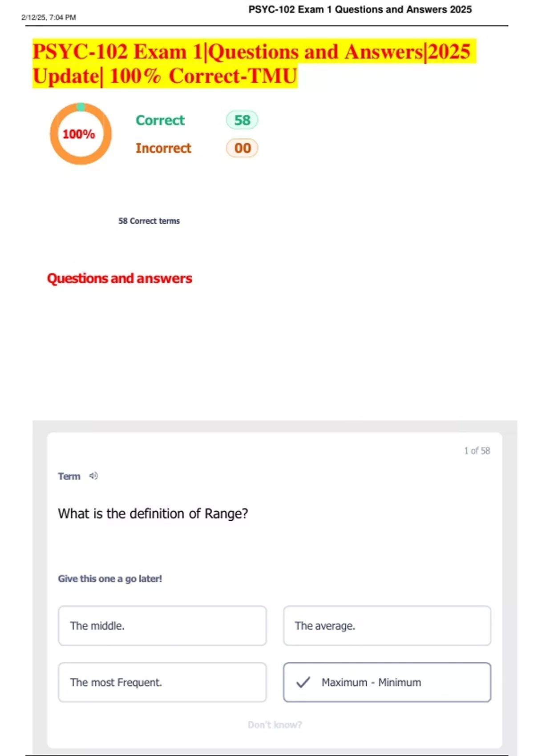Select "The average." answer option
534x756 pixels.
387,626
